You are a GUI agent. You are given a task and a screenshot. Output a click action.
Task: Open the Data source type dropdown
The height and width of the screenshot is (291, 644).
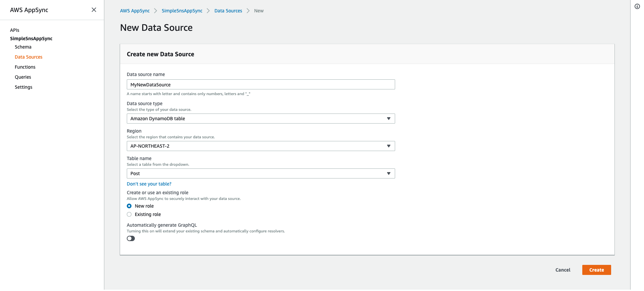[261, 119]
